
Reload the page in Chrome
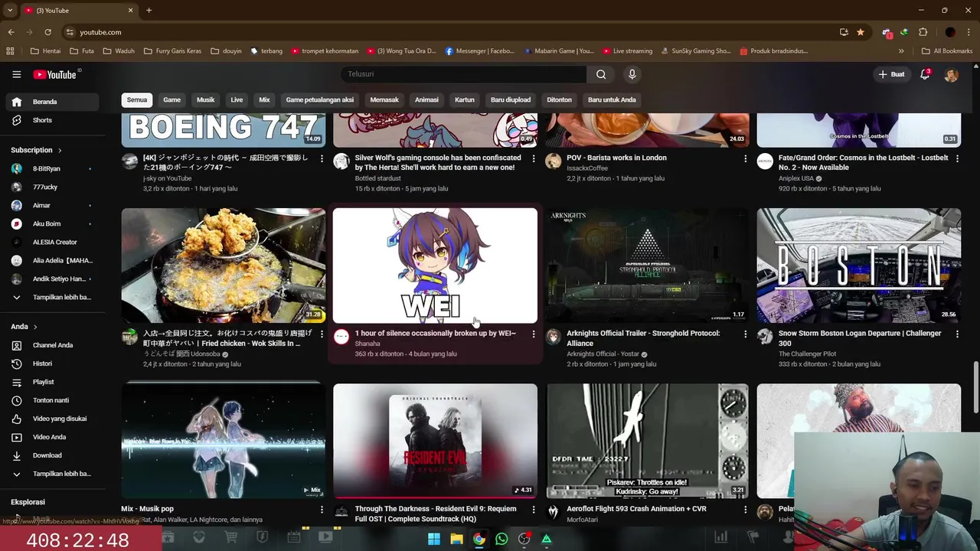pyautogui.click(x=47, y=32)
